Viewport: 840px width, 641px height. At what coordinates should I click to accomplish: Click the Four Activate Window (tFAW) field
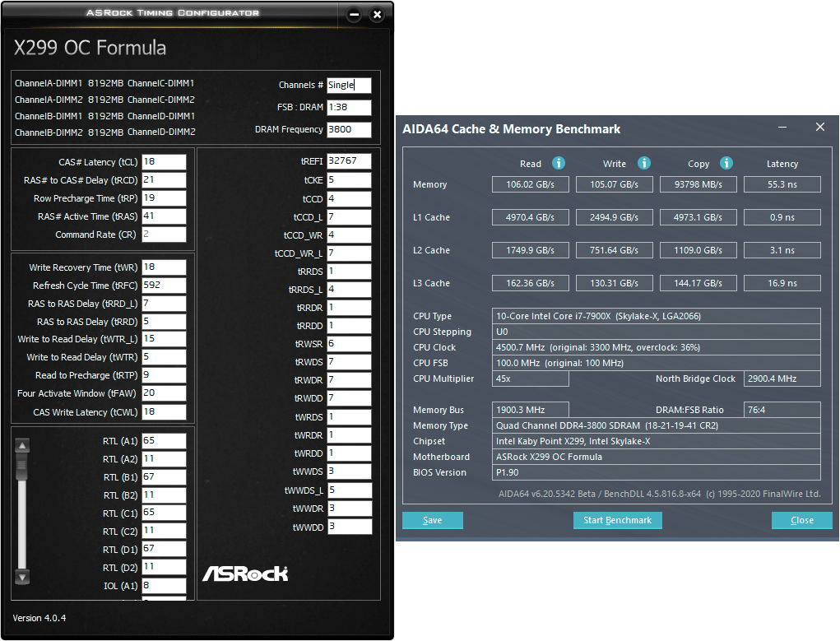[x=164, y=393]
